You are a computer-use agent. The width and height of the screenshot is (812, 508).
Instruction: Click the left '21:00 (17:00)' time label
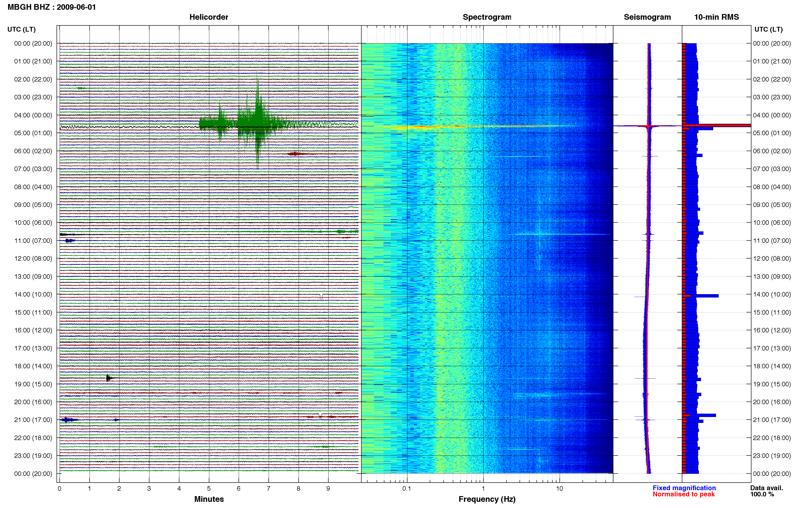(33, 420)
